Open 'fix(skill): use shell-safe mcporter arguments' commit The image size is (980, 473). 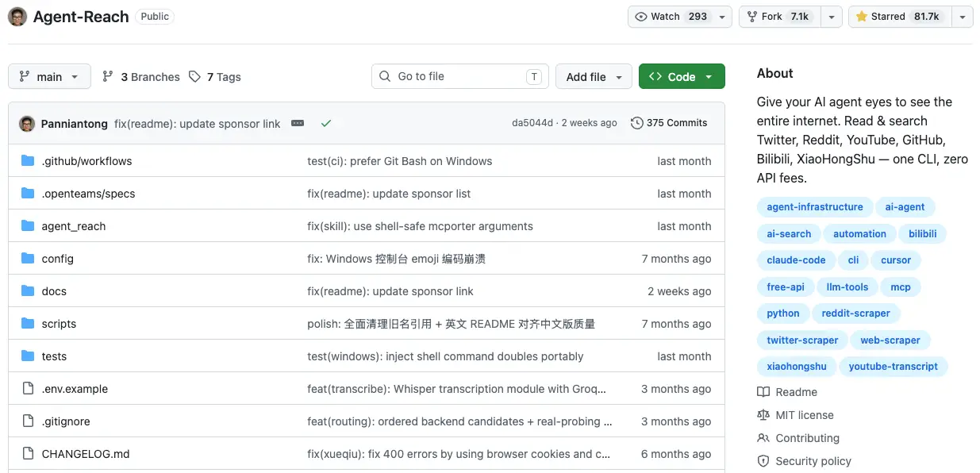coord(420,226)
